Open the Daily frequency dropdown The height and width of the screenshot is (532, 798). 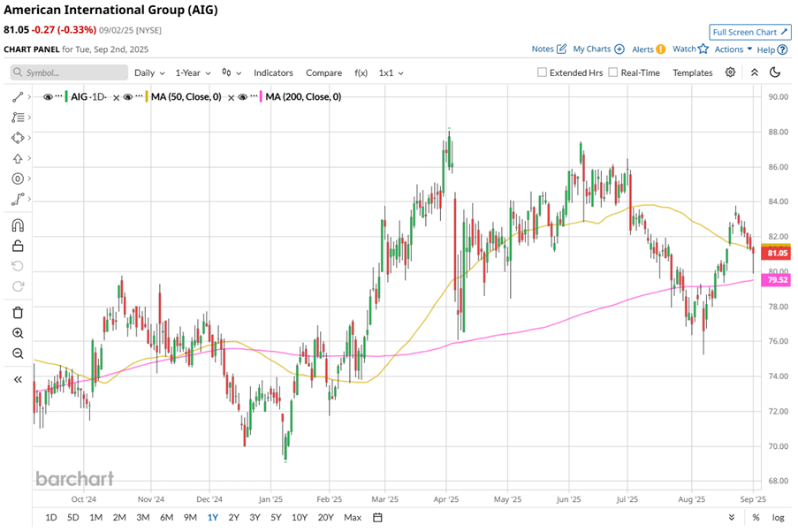point(149,72)
